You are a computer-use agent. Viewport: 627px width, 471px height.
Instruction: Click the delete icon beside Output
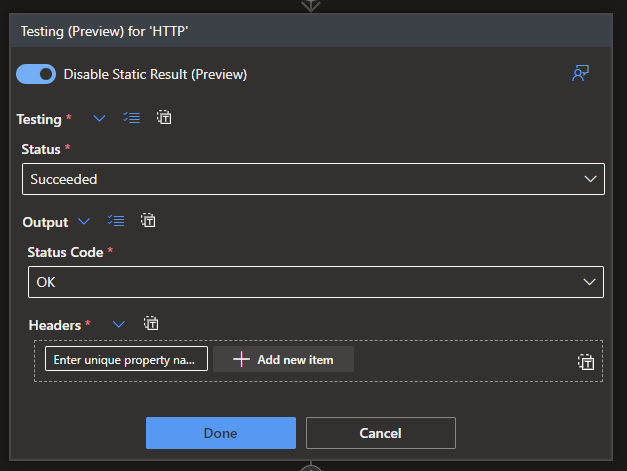click(148, 220)
